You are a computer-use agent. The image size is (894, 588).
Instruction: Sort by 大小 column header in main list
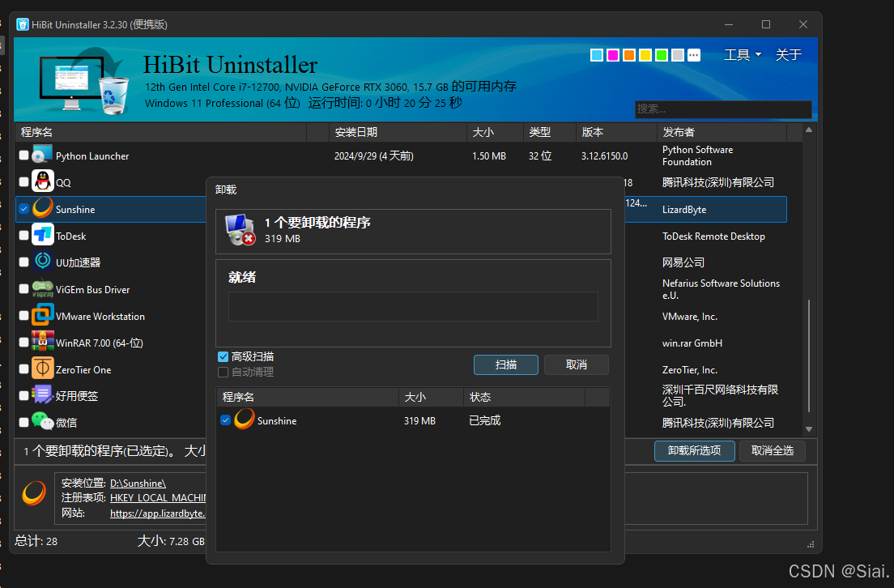coord(495,132)
